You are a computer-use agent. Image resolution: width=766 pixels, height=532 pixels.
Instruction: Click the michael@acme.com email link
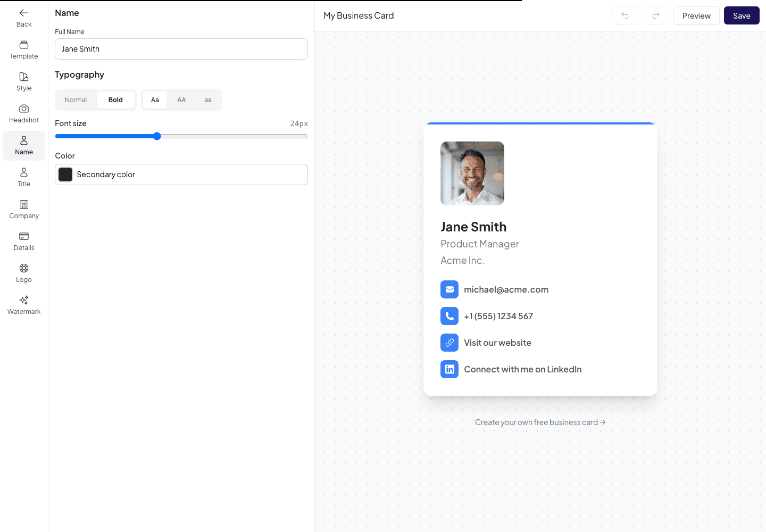[506, 289]
